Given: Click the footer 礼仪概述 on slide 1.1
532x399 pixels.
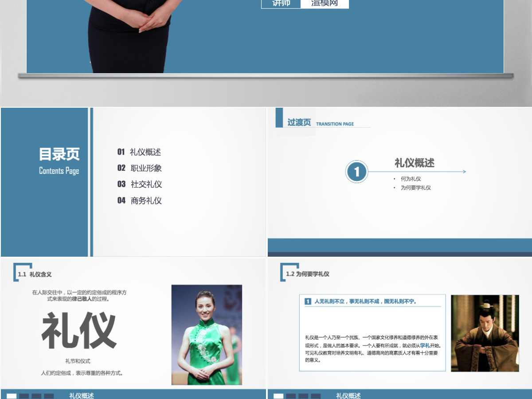Looking at the screenshot, I should [82, 395].
